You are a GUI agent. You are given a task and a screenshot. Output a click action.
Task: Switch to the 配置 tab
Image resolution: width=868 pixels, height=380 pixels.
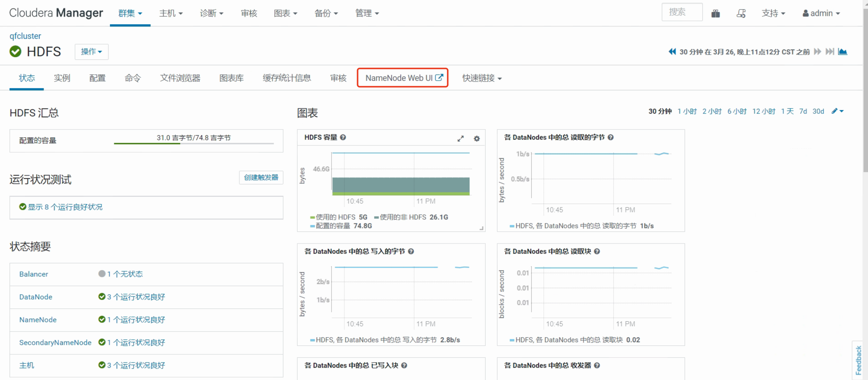(97, 78)
